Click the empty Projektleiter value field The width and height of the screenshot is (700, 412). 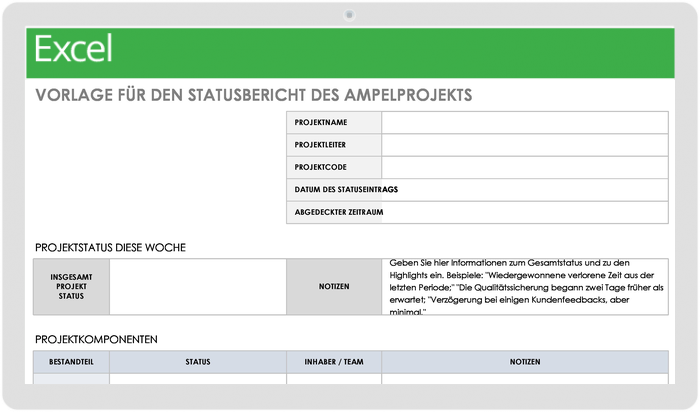coord(525,145)
